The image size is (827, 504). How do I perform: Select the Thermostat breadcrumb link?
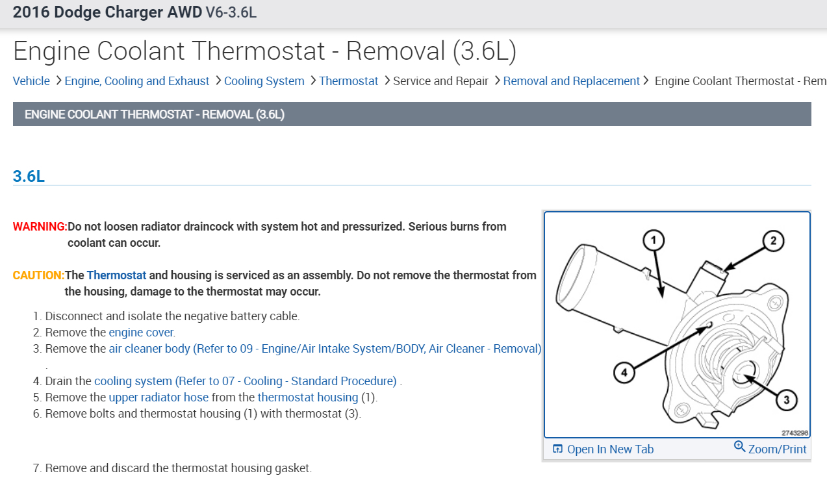pos(349,81)
